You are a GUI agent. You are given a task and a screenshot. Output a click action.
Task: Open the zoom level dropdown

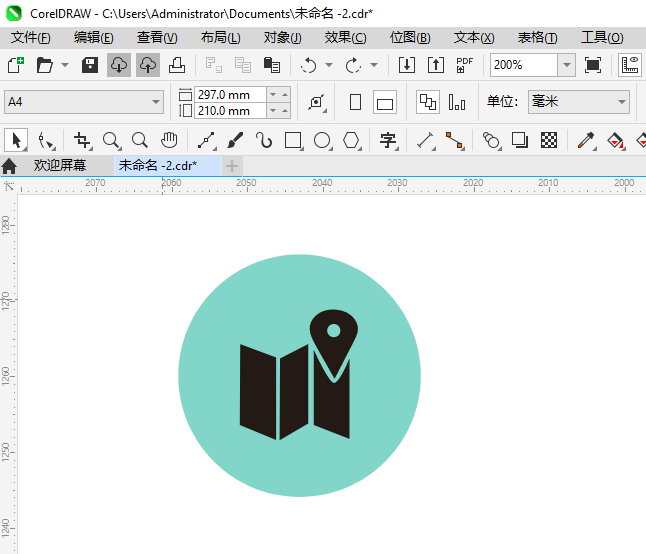567,65
